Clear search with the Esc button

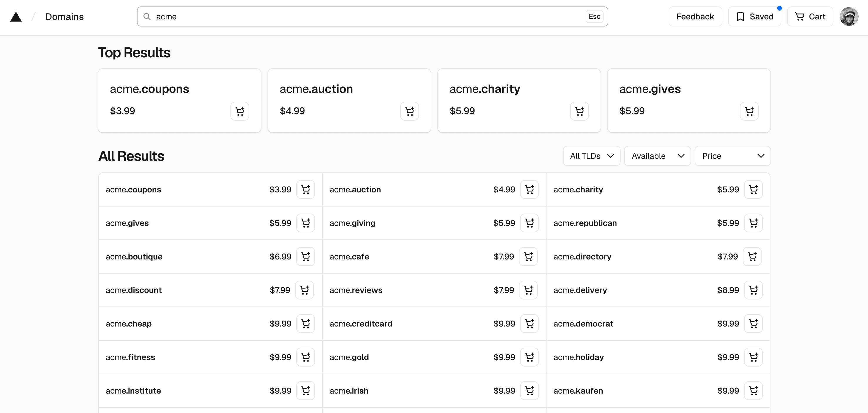click(594, 16)
